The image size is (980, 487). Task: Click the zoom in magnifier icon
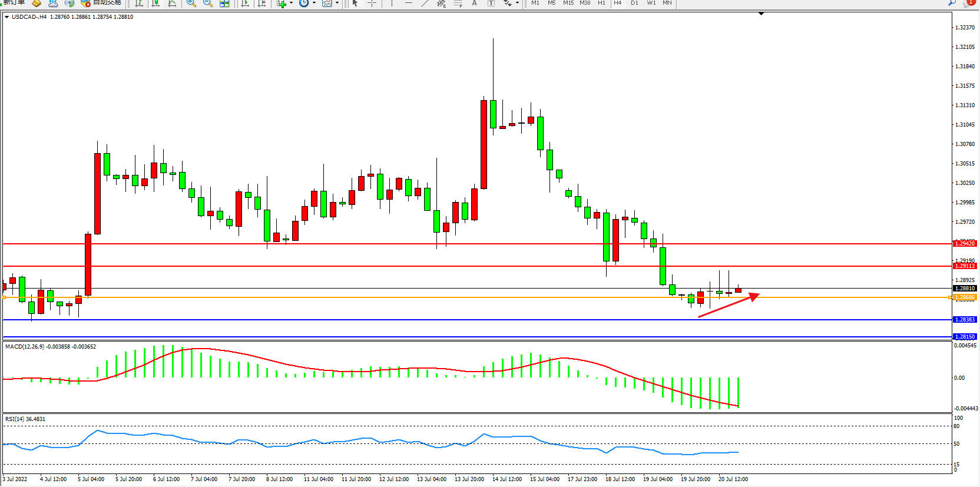tap(191, 3)
